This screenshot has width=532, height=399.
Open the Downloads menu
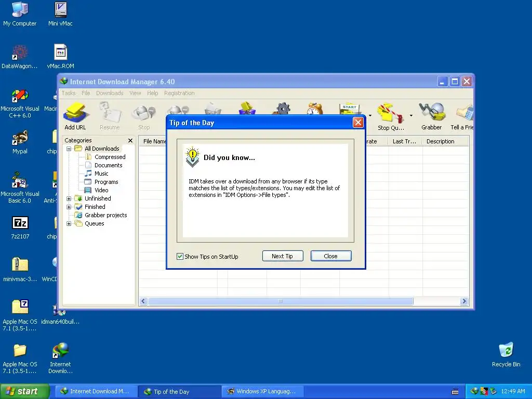pos(110,93)
